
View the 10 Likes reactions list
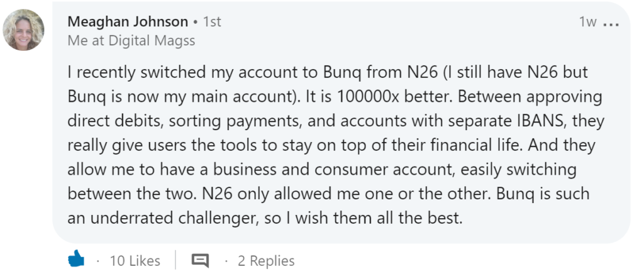click(x=135, y=260)
